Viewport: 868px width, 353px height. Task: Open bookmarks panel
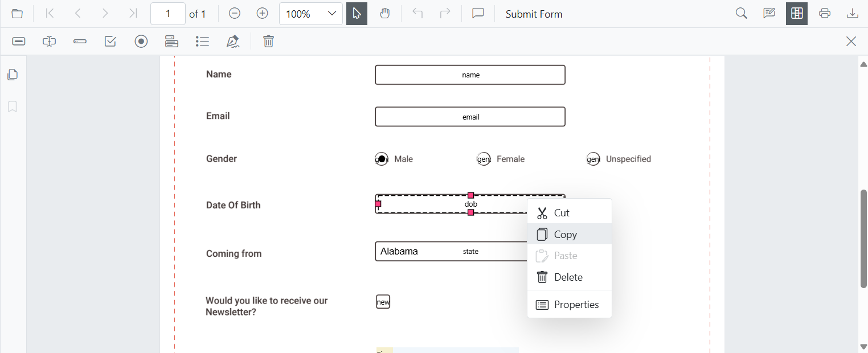click(x=13, y=106)
